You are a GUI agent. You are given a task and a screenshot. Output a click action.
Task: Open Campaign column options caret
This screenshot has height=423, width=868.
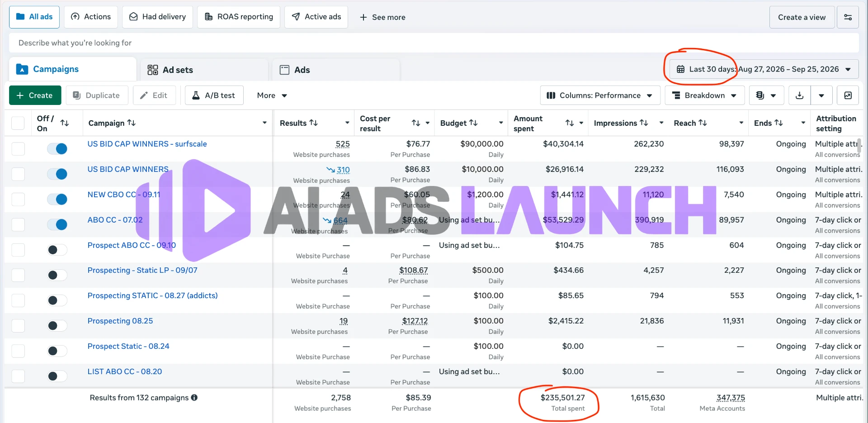click(264, 123)
